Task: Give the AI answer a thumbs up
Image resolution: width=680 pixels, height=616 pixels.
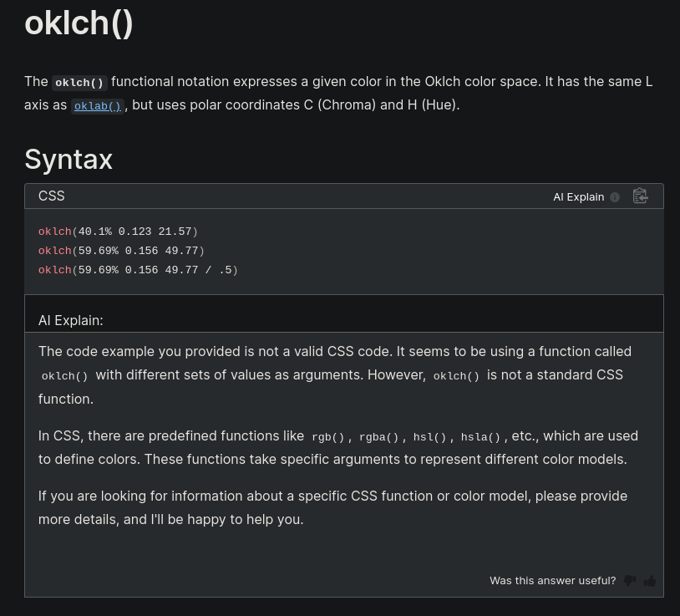Action: click(650, 581)
